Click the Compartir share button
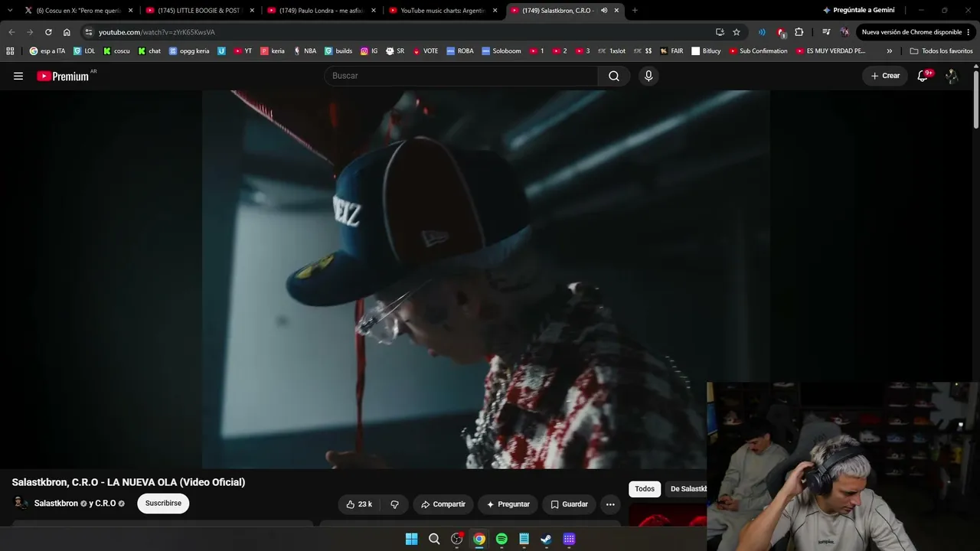This screenshot has height=551, width=980. pos(443,504)
